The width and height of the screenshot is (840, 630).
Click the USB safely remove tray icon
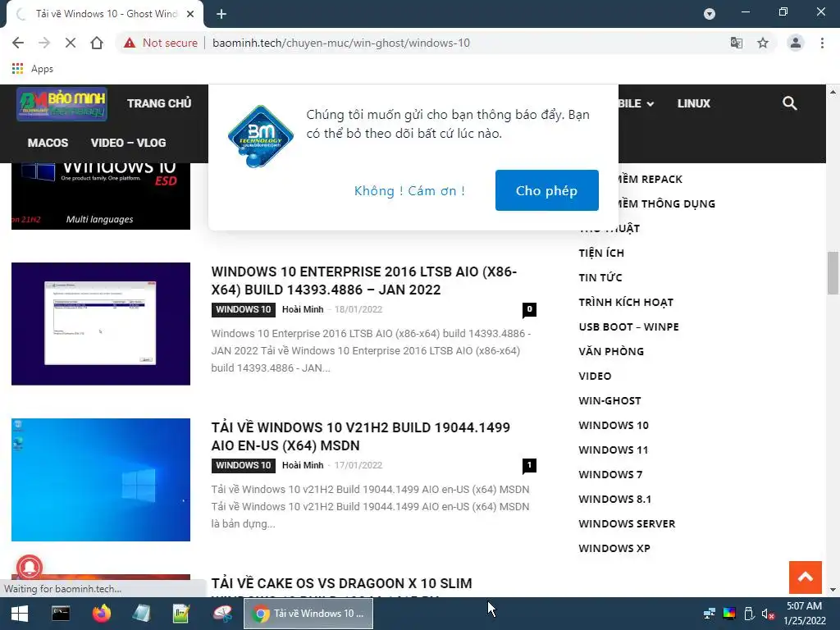click(749, 614)
